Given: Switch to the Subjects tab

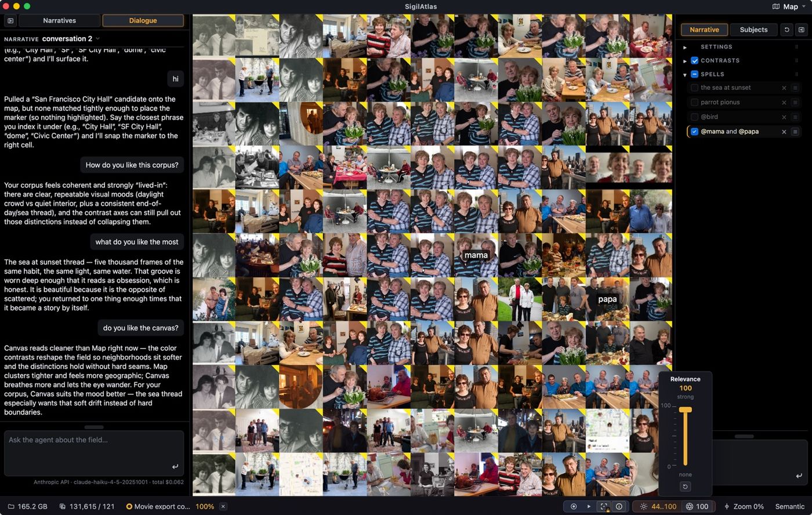Looking at the screenshot, I should click(x=753, y=30).
